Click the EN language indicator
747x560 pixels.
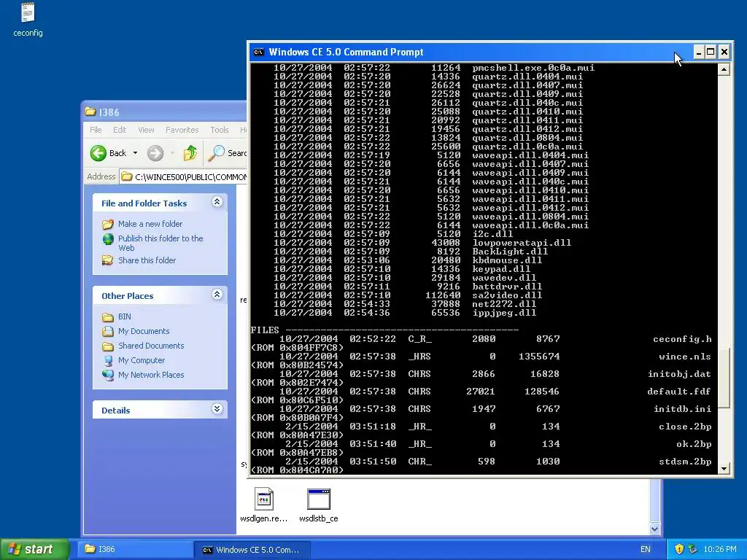(646, 549)
